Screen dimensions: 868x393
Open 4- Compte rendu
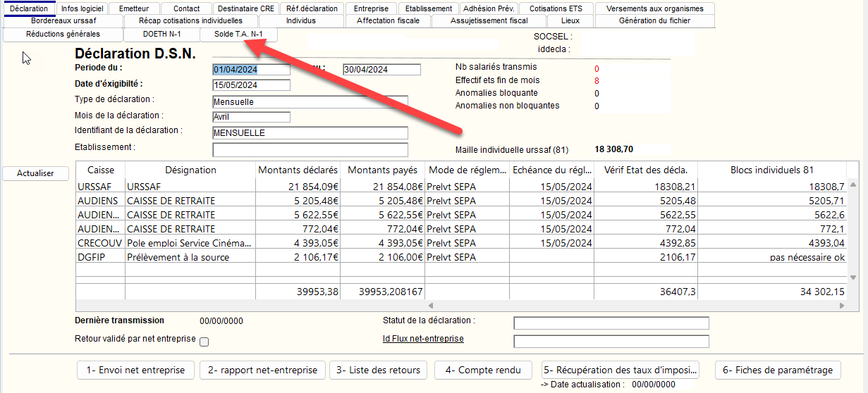(483, 370)
